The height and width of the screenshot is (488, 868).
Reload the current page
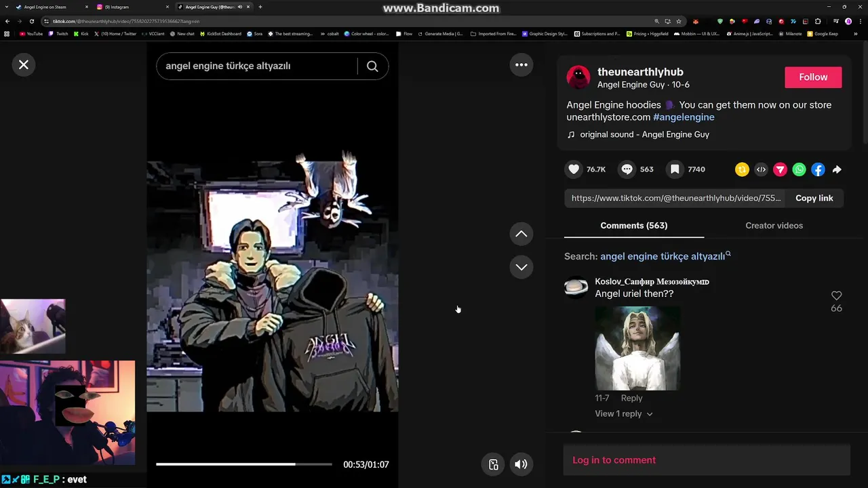31,21
